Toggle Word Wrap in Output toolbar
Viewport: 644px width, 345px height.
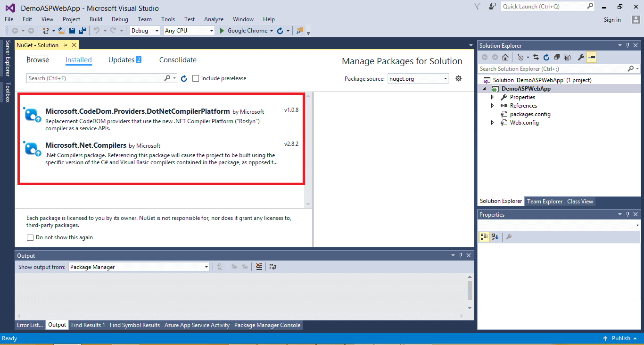coord(273,267)
